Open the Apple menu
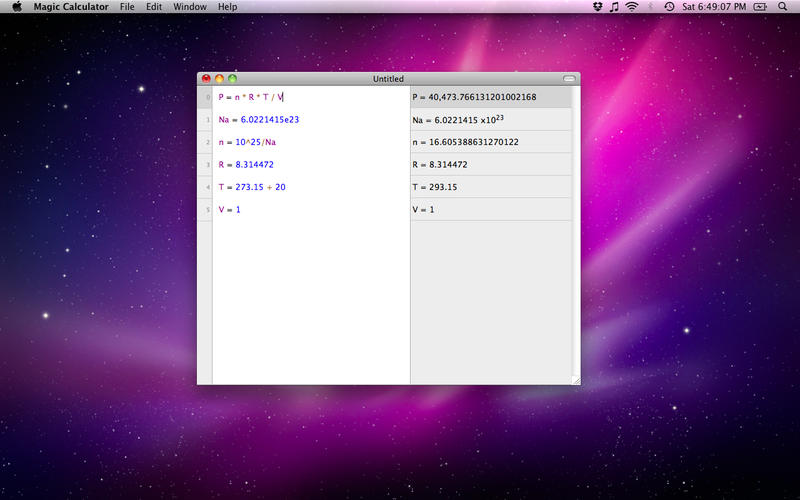Screen dimensions: 800x500 [x=17, y=7]
